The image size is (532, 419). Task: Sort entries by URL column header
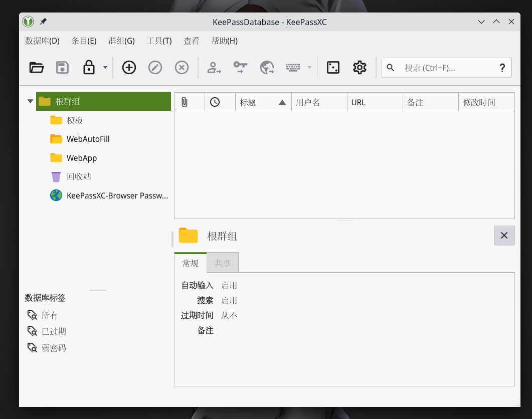click(x=375, y=102)
